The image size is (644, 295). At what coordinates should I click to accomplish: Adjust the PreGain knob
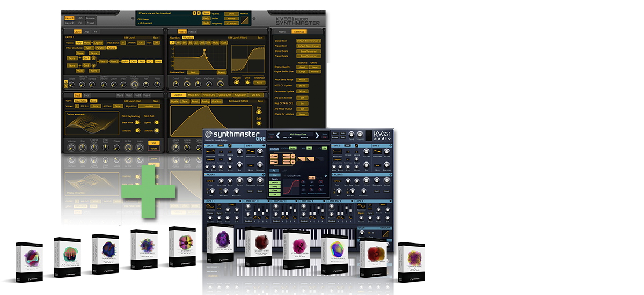[237, 83]
